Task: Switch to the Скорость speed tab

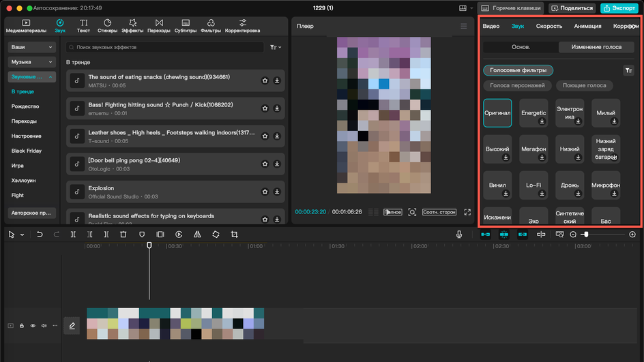Action: [x=548, y=26]
